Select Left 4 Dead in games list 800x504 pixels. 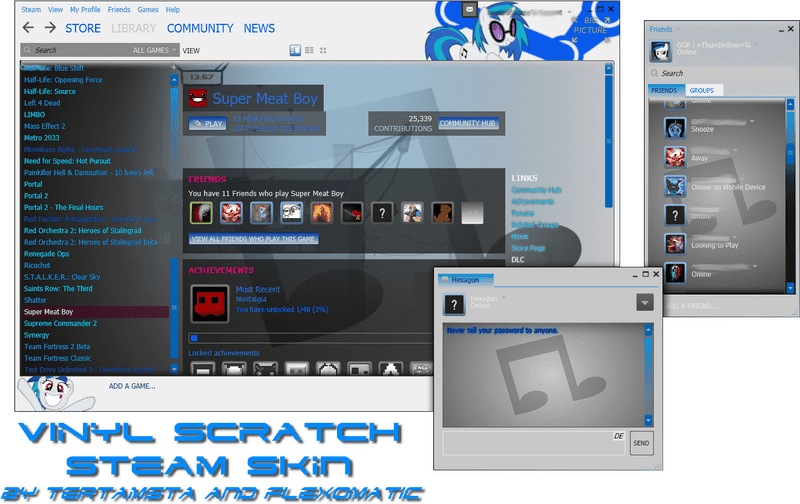tap(42, 103)
